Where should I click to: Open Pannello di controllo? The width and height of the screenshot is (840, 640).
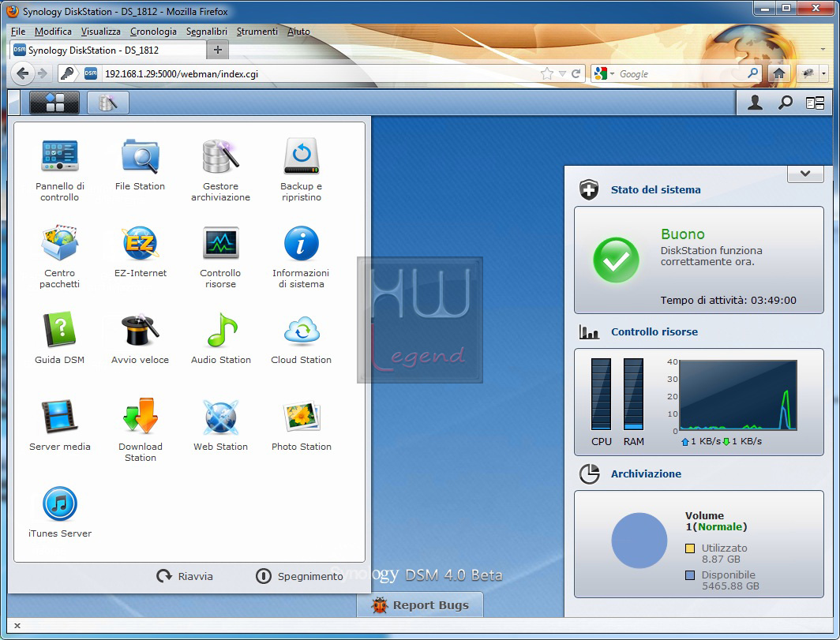pyautogui.click(x=59, y=169)
